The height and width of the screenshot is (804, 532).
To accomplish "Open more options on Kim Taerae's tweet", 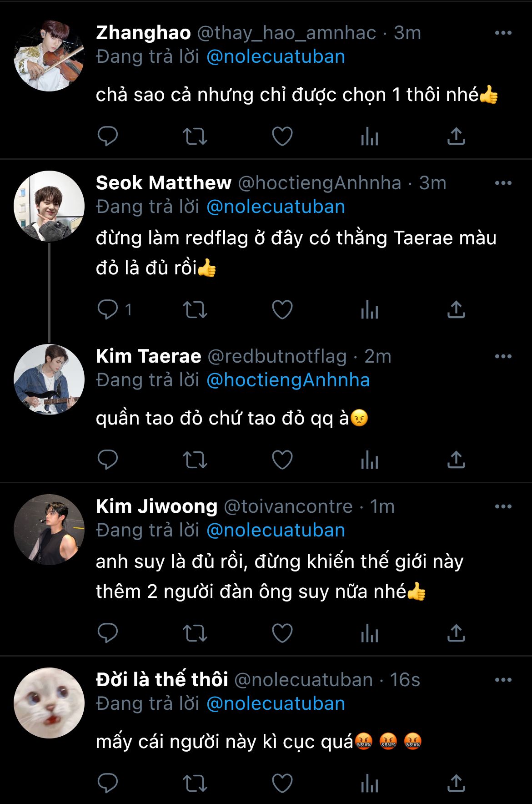I will pos(503,356).
